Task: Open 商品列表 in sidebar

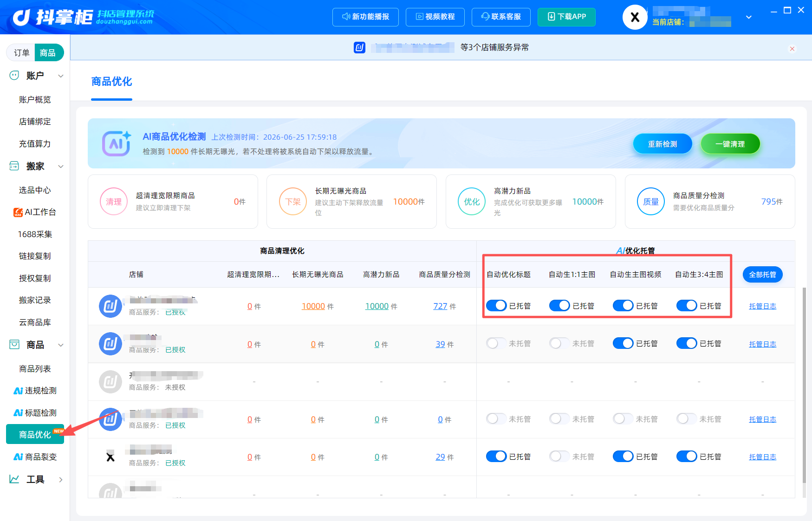Action: [x=35, y=368]
